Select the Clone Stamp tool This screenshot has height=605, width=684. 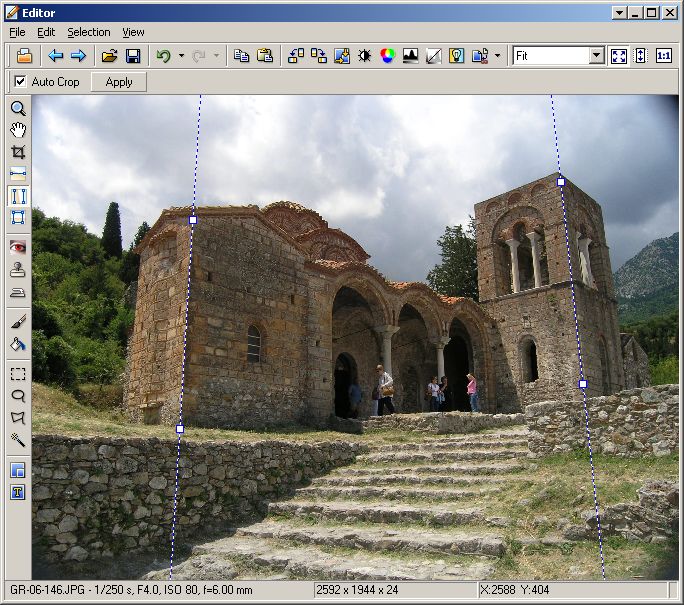(x=18, y=269)
